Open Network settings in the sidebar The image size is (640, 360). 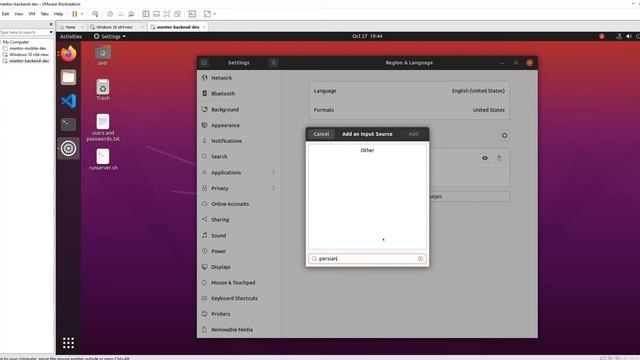click(239, 78)
